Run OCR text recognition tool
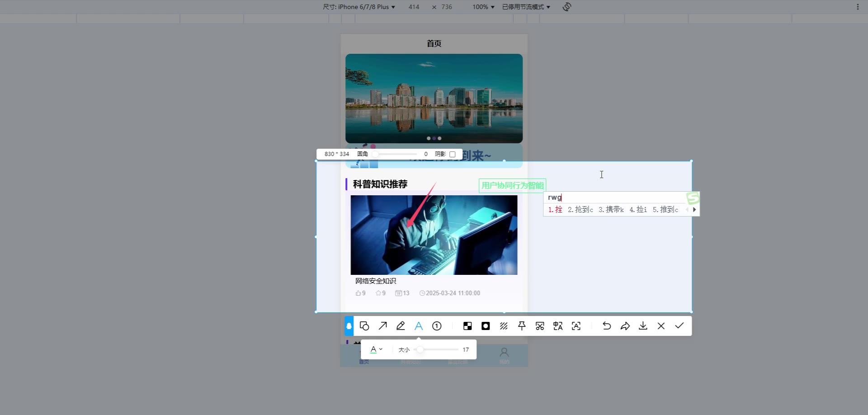The width and height of the screenshot is (868, 415). click(x=576, y=326)
